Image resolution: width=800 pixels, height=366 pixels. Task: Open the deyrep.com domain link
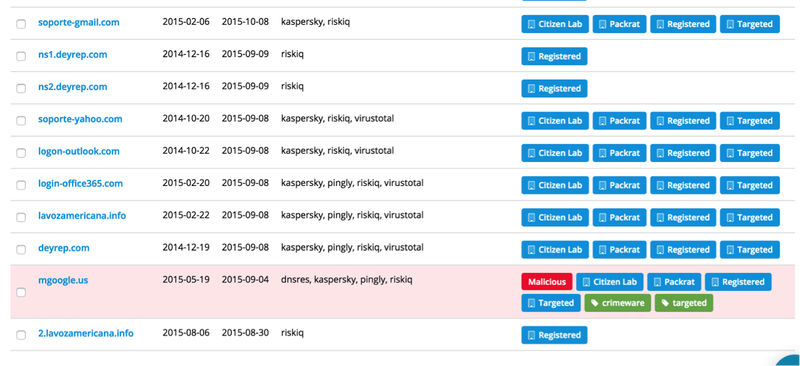click(x=63, y=248)
